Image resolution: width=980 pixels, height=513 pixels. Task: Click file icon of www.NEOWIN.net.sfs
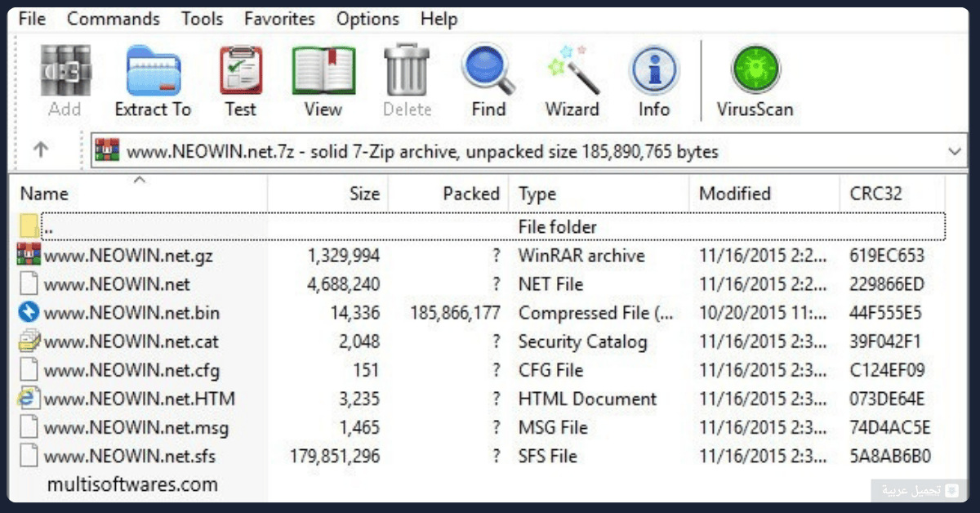[29, 455]
